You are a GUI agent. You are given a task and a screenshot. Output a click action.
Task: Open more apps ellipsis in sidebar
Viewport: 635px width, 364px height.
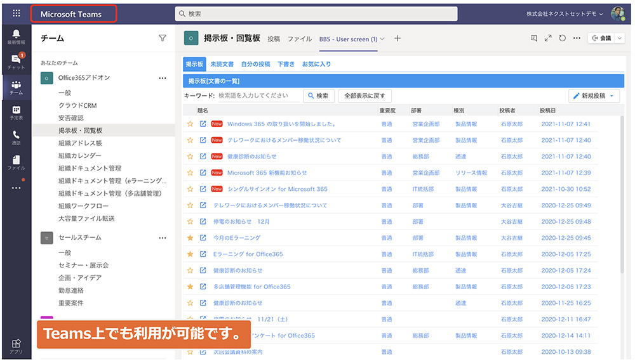(17, 188)
